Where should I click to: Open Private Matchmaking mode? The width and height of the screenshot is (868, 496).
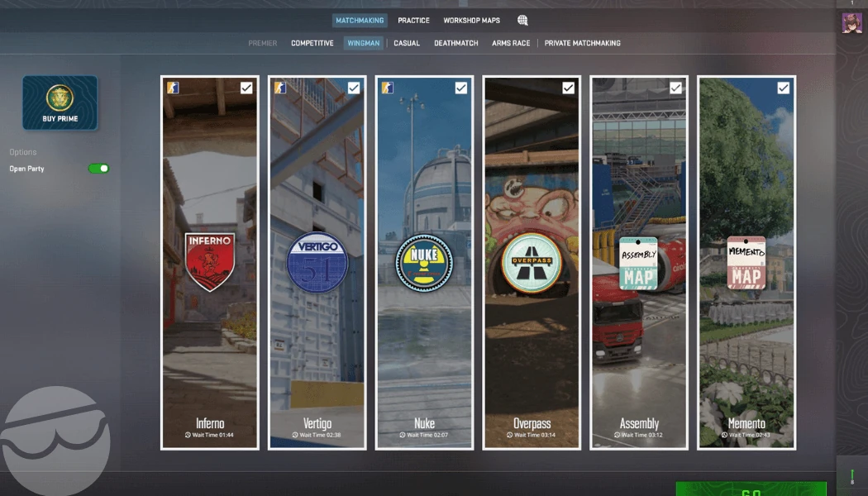582,43
